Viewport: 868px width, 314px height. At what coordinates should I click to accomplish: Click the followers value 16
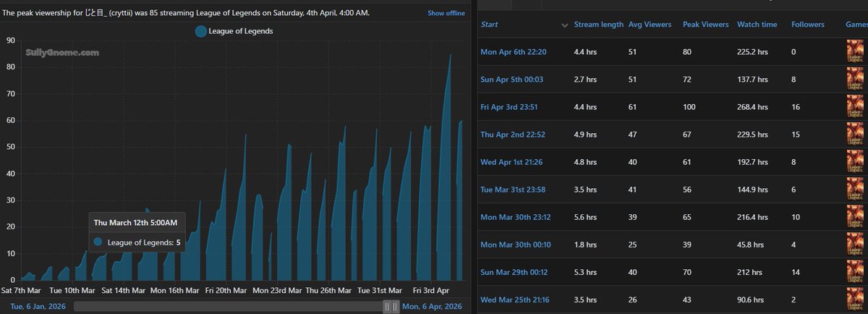796,107
